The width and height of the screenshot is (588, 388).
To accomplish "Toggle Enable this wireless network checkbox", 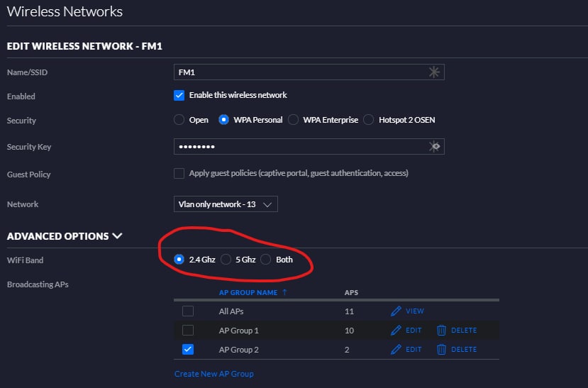I will click(179, 95).
